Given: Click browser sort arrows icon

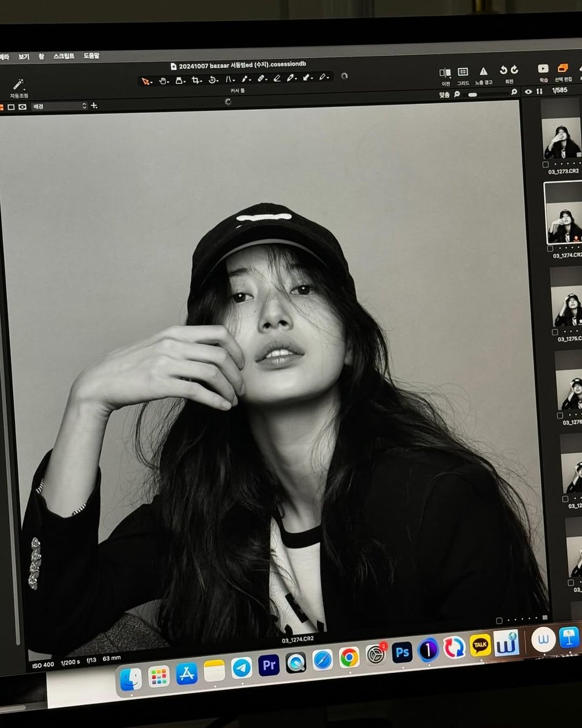Looking at the screenshot, I should point(540,91).
